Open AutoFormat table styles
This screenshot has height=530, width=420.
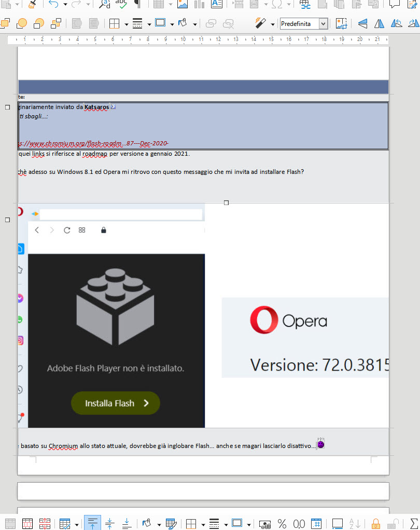pos(171,524)
